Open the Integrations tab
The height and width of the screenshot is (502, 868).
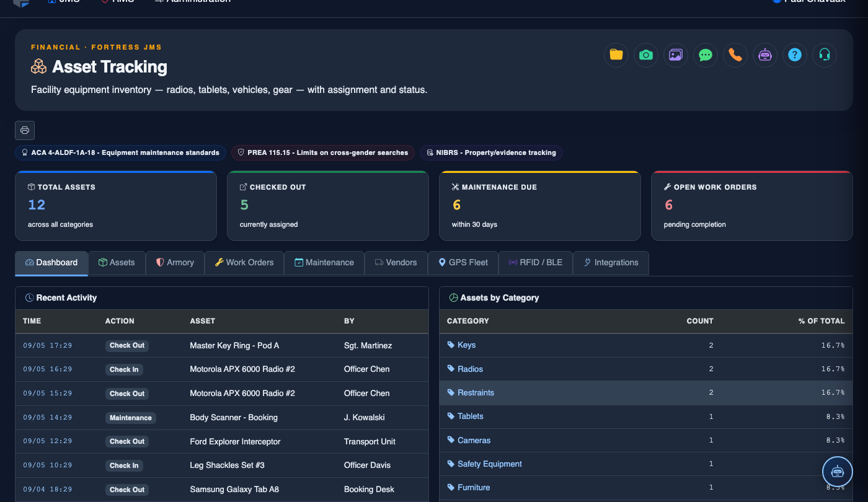coord(611,263)
